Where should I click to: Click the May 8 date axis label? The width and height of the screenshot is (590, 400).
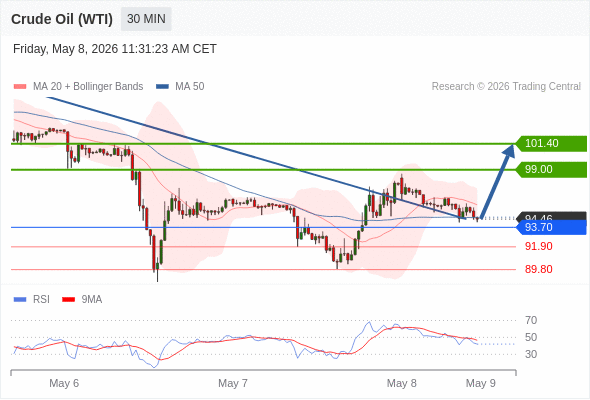(x=401, y=383)
